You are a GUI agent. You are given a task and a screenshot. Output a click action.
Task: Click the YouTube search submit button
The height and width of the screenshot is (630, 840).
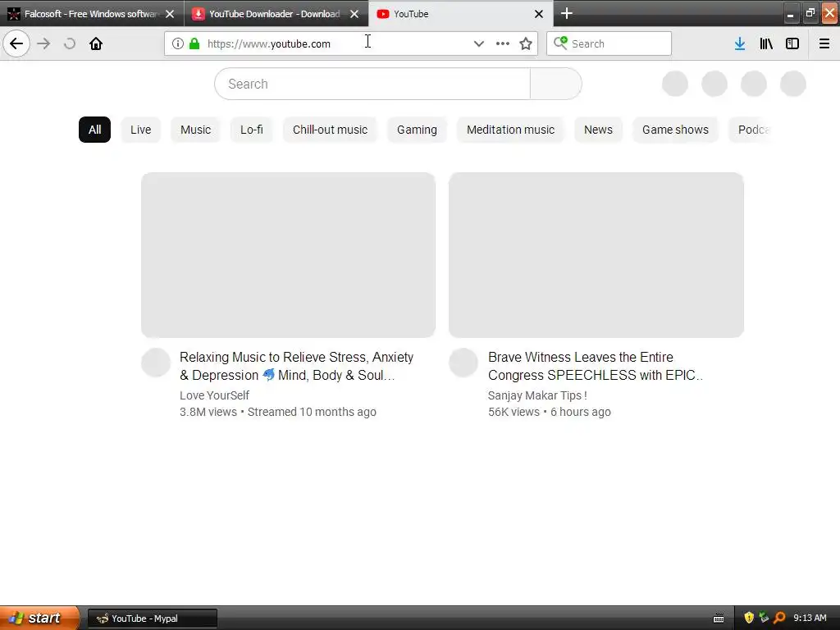click(556, 84)
